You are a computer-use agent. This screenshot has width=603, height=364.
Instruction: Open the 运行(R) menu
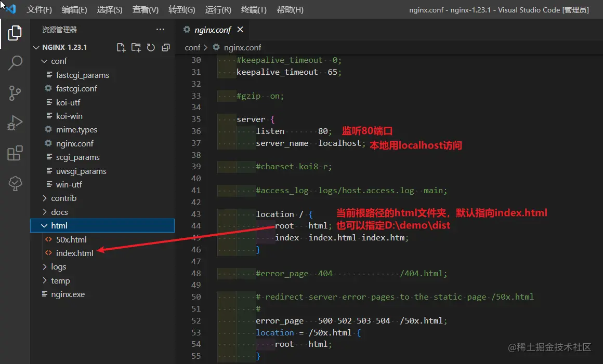[x=218, y=9]
